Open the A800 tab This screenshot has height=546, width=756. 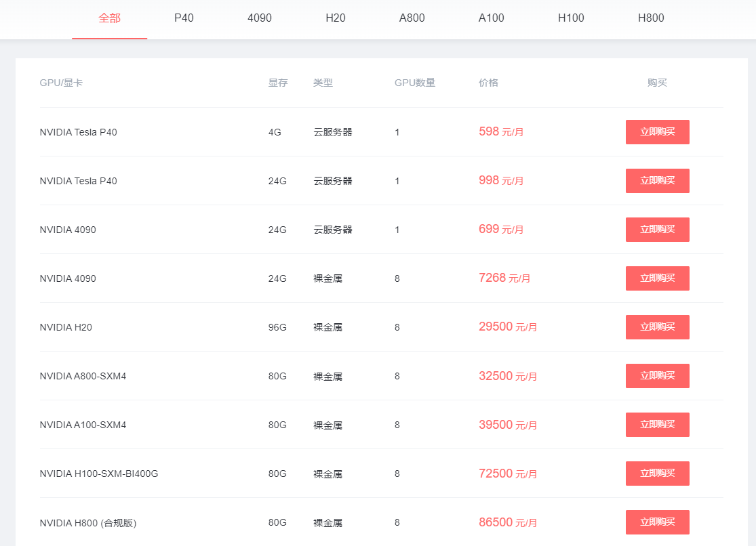(x=412, y=18)
